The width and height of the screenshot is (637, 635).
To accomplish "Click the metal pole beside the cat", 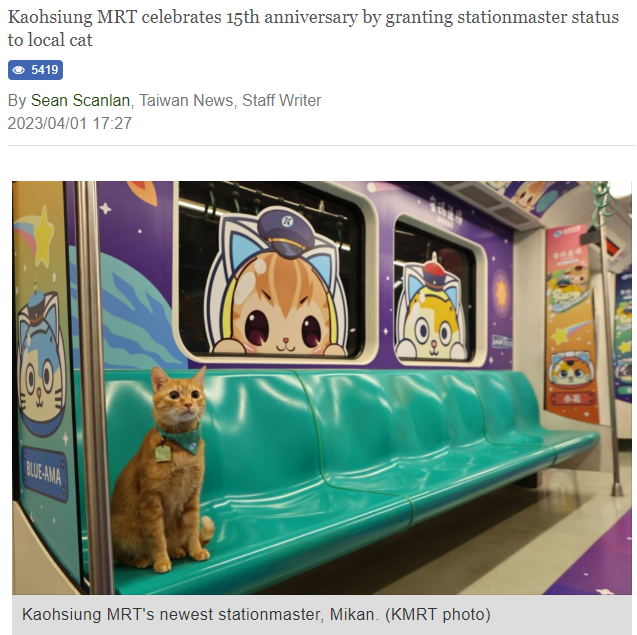I will (92, 386).
